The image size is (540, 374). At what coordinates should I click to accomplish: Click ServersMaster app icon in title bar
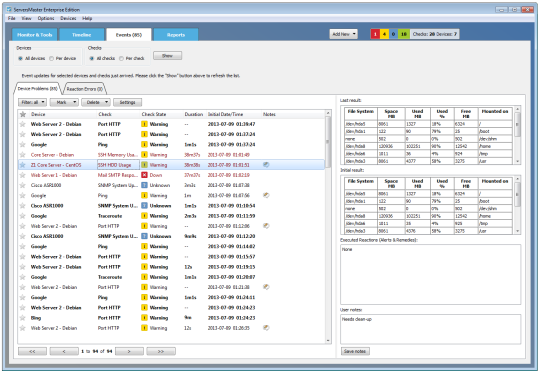coord(9,10)
